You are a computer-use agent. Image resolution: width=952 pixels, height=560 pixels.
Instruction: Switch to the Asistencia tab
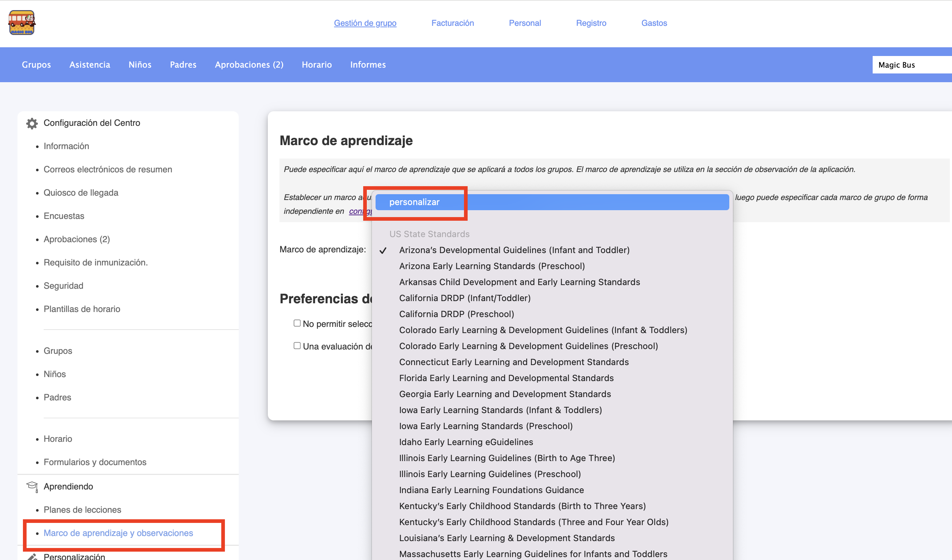[90, 65]
